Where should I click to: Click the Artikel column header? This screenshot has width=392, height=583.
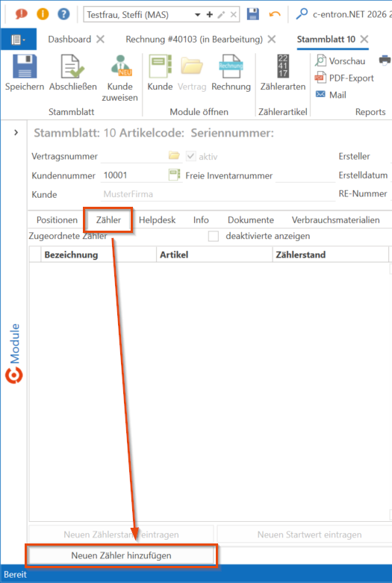[x=214, y=255]
